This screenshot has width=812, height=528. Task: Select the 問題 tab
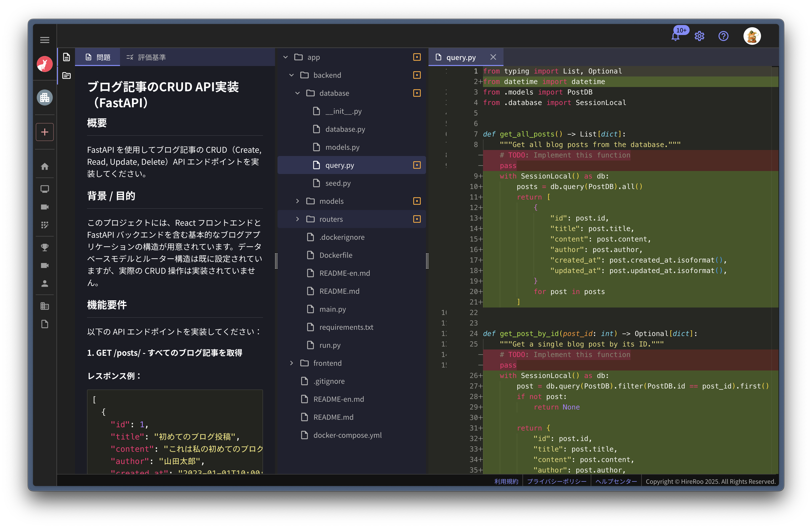point(97,57)
